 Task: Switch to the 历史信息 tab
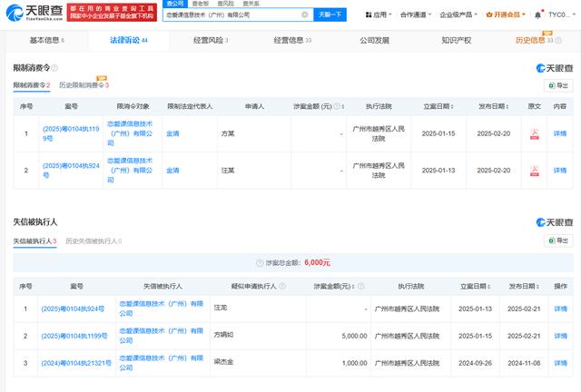[534, 41]
